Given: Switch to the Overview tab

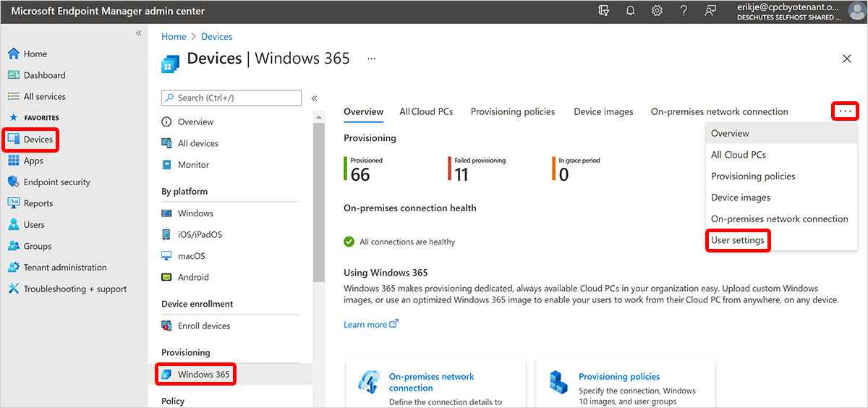Looking at the screenshot, I should 364,111.
